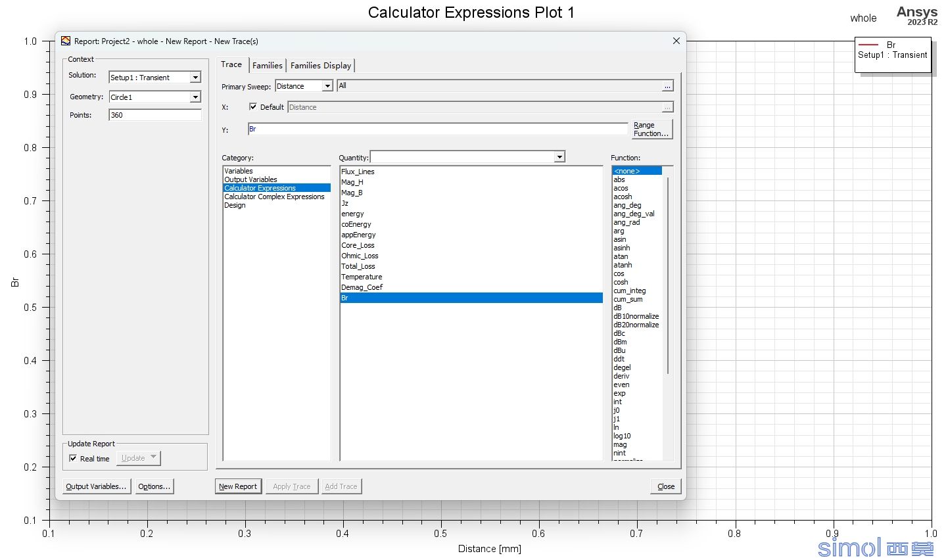Screen dimensions: 946x560
Task: Select Calculator Expressions category
Action: [277, 188]
